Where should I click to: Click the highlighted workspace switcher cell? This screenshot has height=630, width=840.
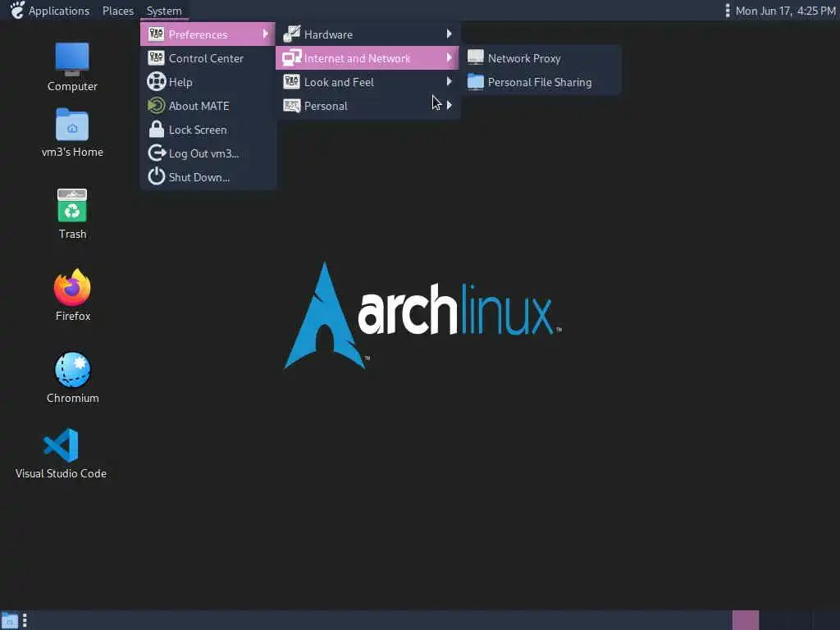click(x=745, y=620)
